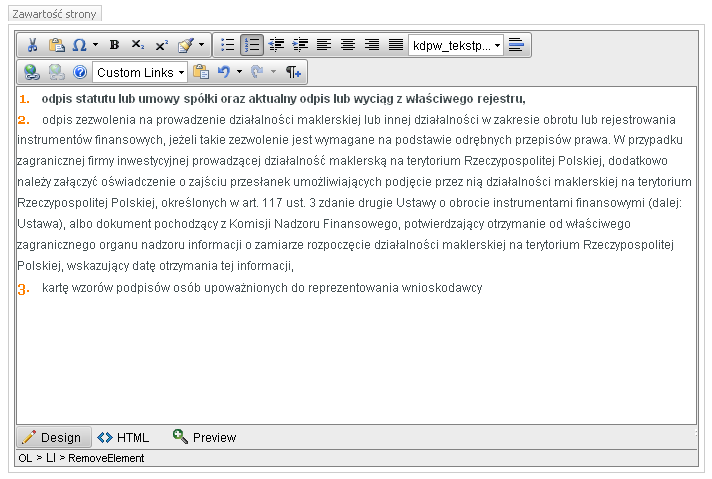Click text 'Polskiej, wskazujący datę otrzymania'
The height and width of the screenshot is (479, 712).
tap(117, 266)
